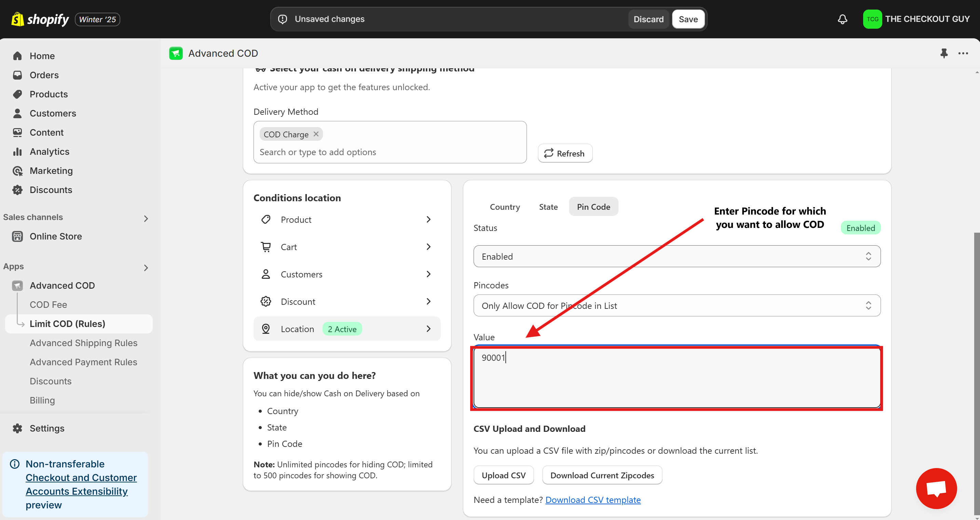The image size is (980, 520).
Task: Click the Advanced COD green app icon in header
Action: coord(176,53)
